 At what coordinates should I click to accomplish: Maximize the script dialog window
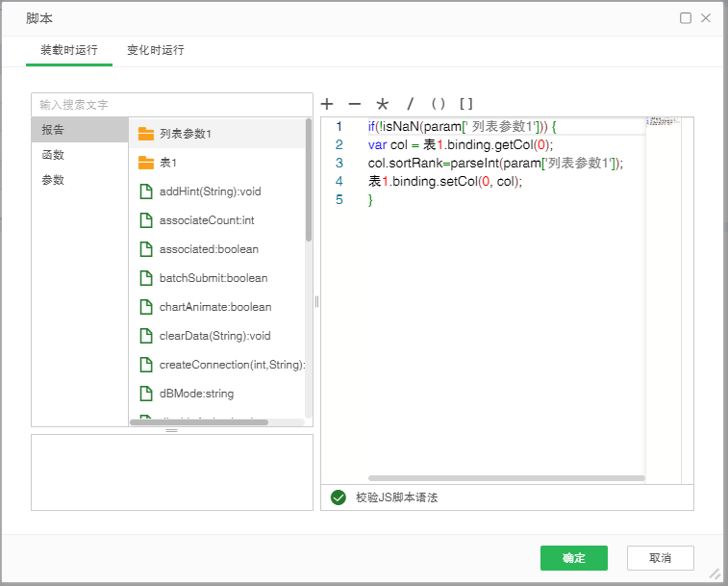click(x=686, y=17)
